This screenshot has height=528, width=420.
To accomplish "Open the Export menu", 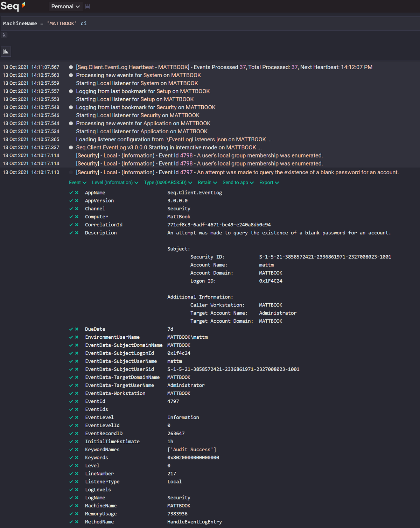I will (x=269, y=183).
